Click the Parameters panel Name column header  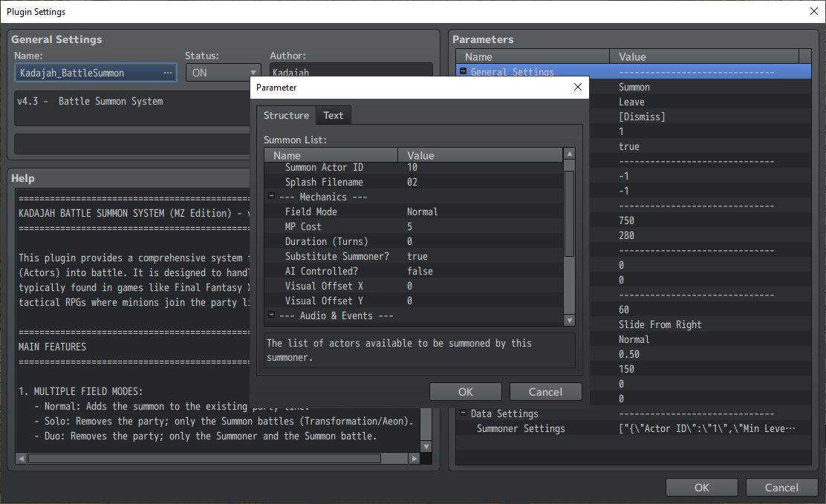(533, 56)
